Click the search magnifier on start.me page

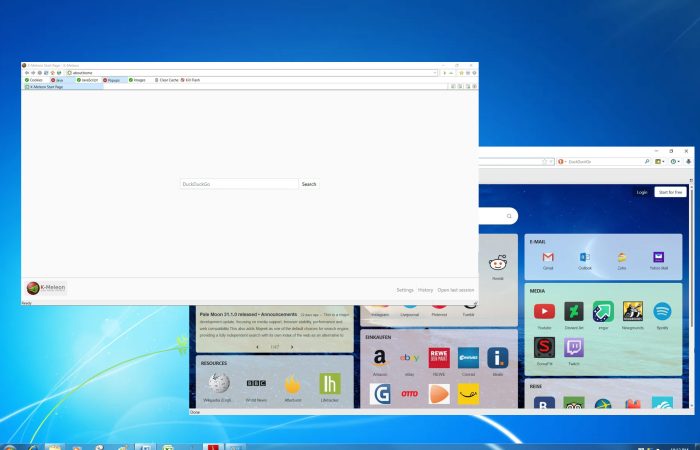509,216
